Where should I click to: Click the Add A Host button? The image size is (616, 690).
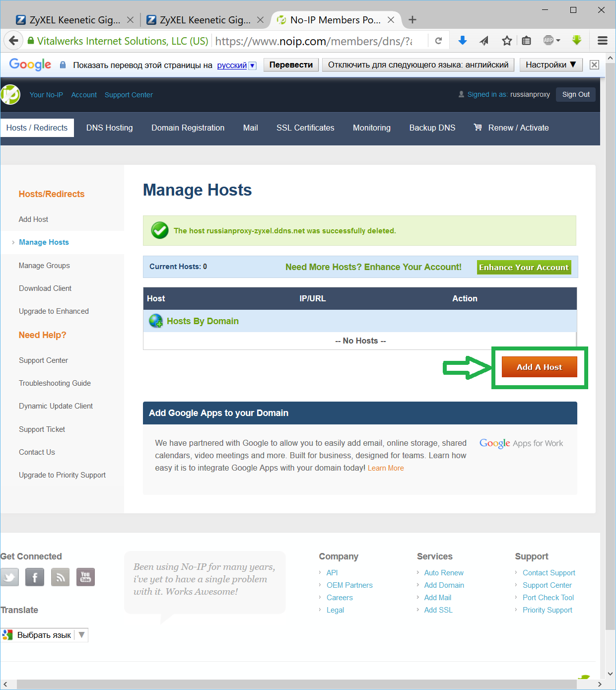pyautogui.click(x=539, y=367)
